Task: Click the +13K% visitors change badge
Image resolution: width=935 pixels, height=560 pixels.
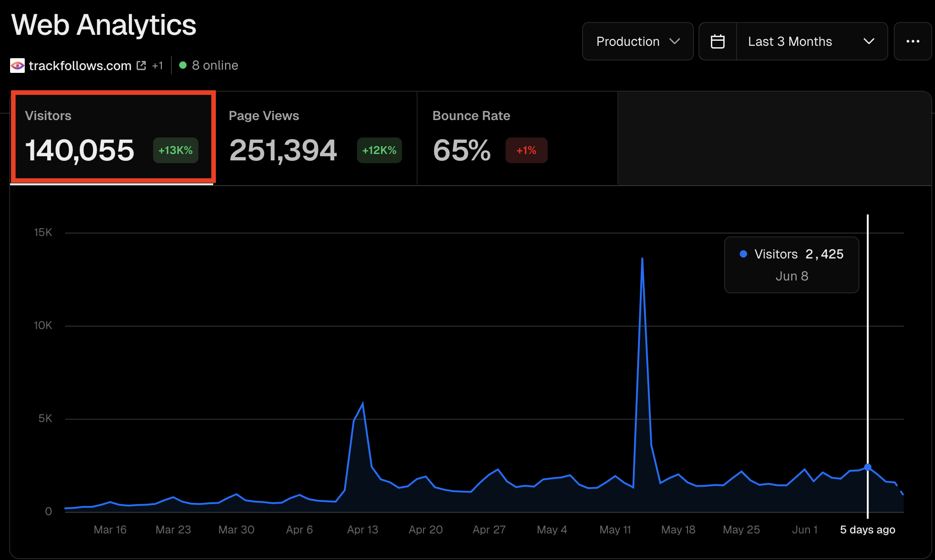Action: (176, 150)
